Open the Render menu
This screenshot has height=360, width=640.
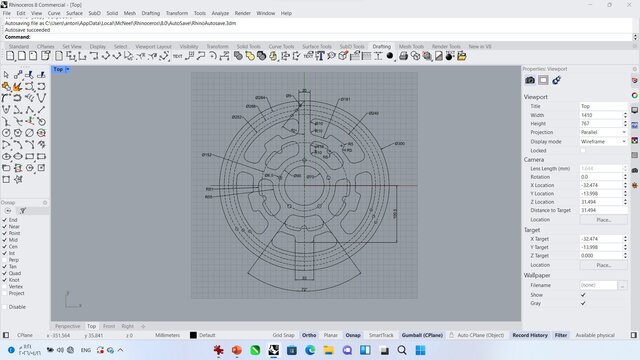(x=242, y=13)
